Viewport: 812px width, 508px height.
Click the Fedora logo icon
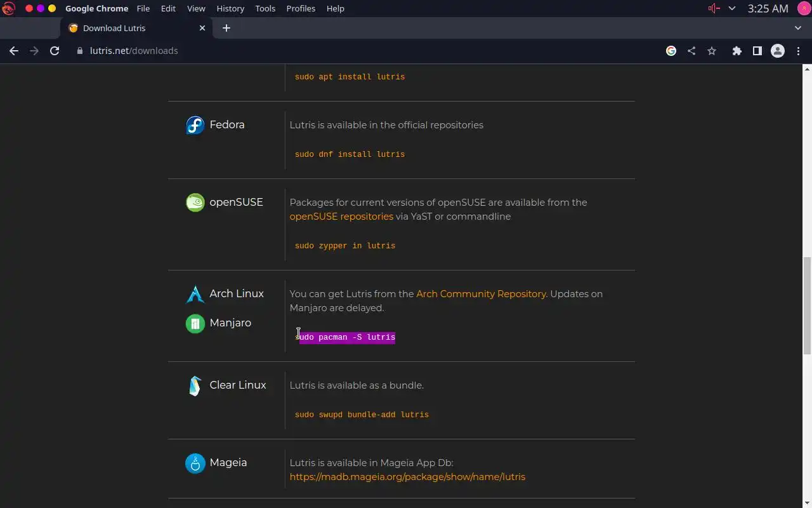195,125
